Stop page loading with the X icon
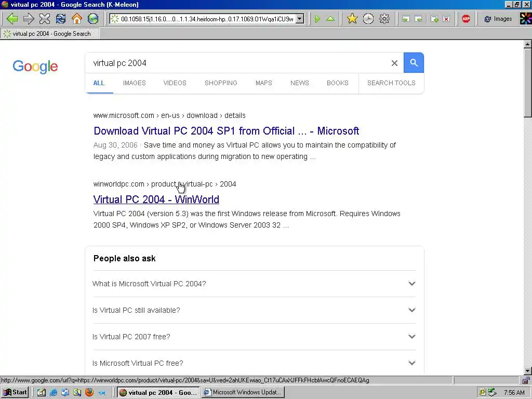This screenshot has height=399, width=532. 45,19
